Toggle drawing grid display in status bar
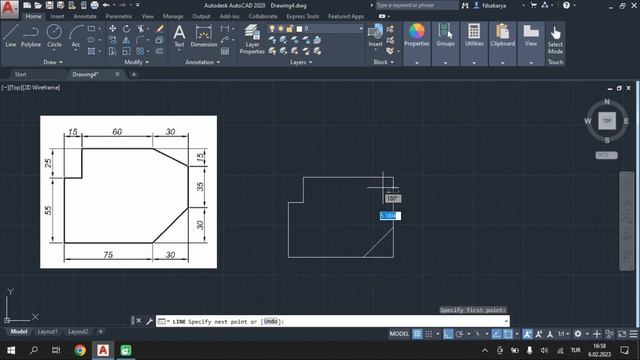 (x=417, y=334)
